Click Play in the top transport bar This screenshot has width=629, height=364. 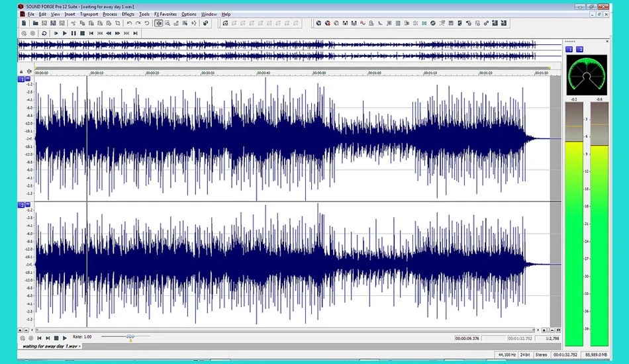pos(65,33)
